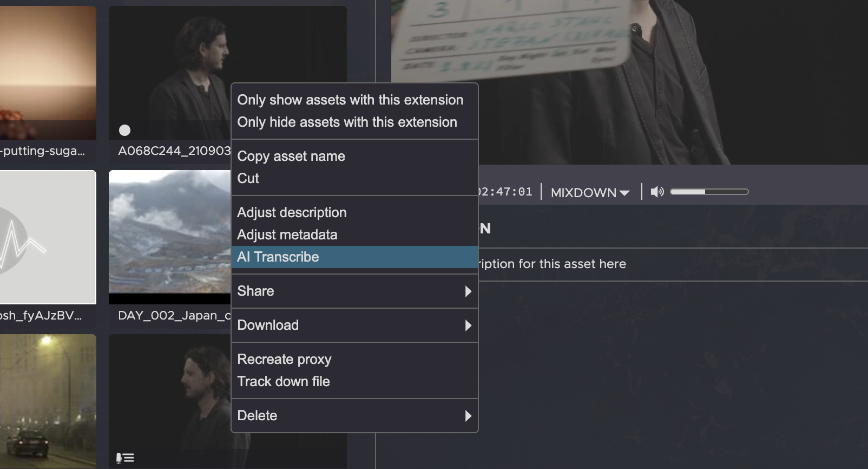Select the audio waveform asset thumbnail
868x469 pixels.
[x=48, y=237]
